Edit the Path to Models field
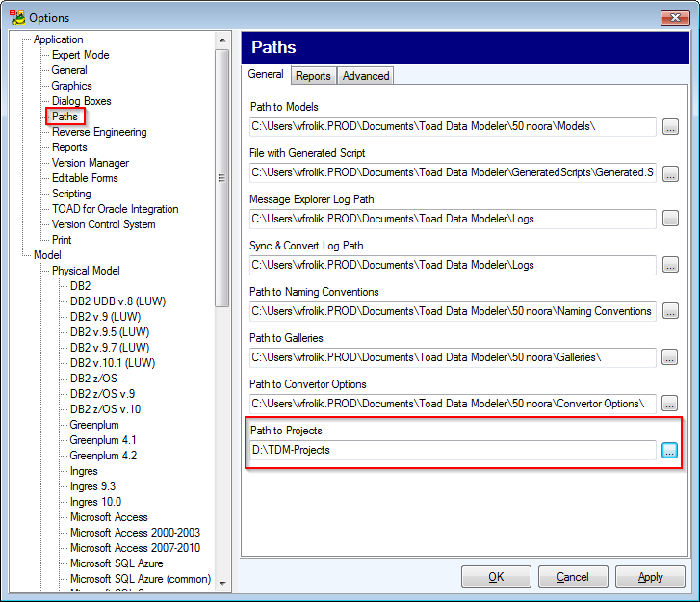Viewport: 700px width, 602px height. tap(453, 127)
